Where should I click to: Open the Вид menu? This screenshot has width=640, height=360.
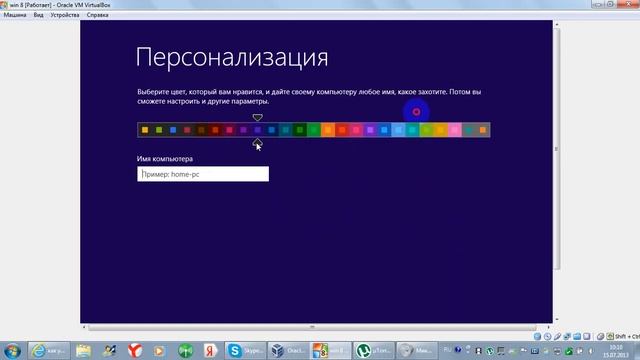tap(38, 15)
